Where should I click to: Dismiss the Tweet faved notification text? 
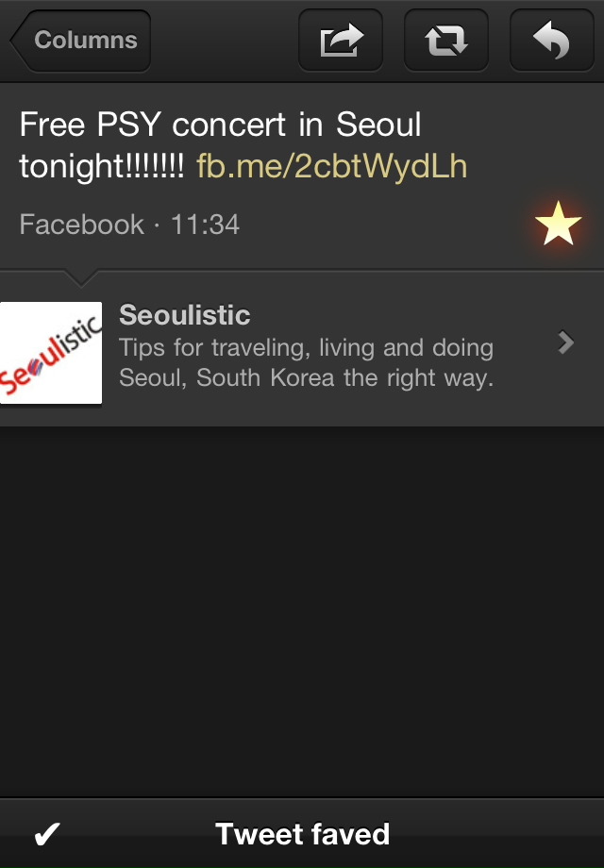(x=302, y=834)
